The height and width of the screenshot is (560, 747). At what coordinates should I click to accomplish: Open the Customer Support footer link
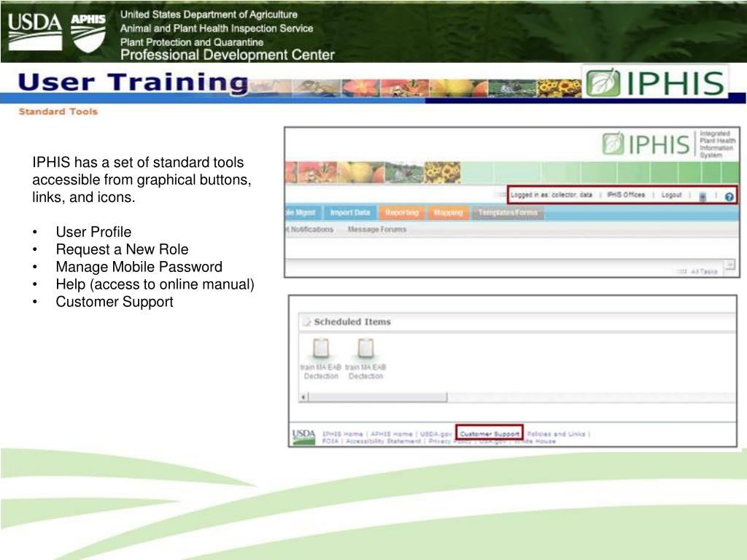pos(489,434)
